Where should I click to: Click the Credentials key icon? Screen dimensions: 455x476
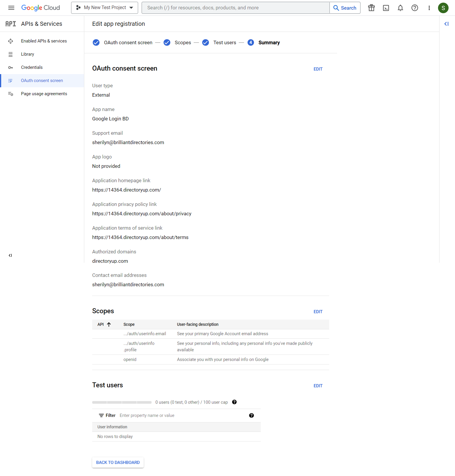pos(11,67)
